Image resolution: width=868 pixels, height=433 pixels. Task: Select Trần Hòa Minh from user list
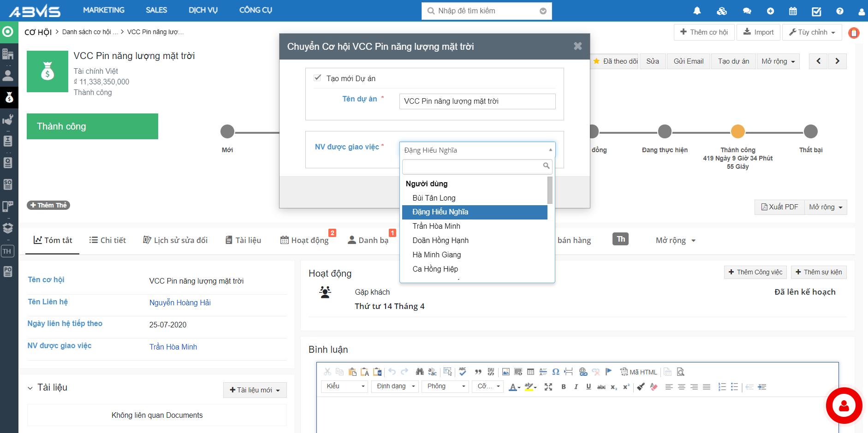tap(436, 226)
